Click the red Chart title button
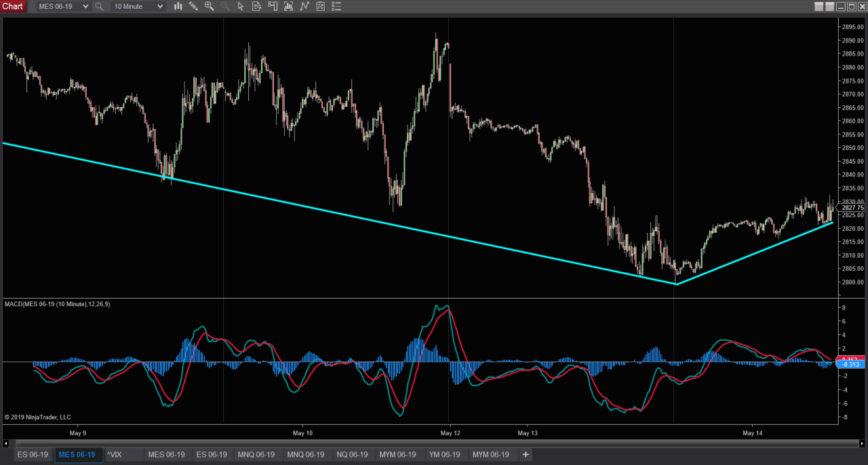Viewport: 868px width, 465px height. click(13, 6)
